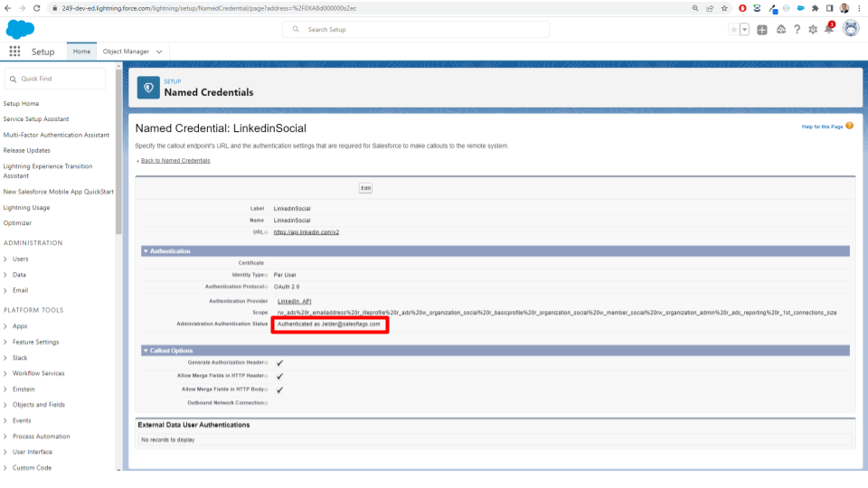
Task: Expand the Email tree node
Action: pyautogui.click(x=5, y=290)
